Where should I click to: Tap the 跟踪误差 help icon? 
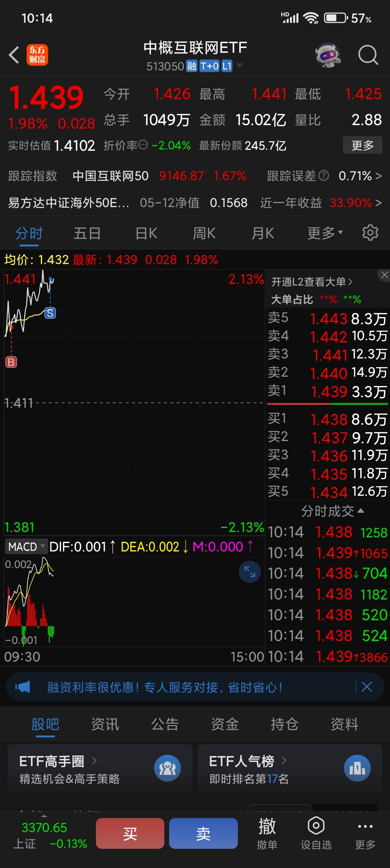pos(324,176)
